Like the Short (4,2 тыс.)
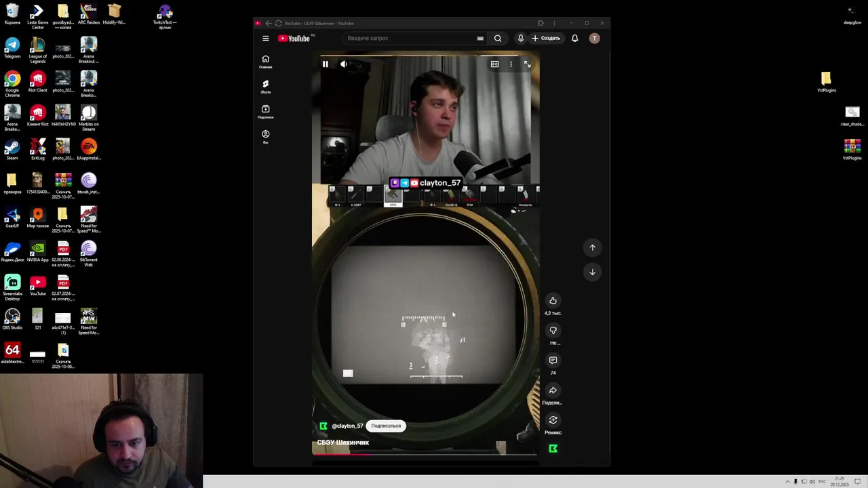Image resolution: width=868 pixels, height=488 pixels. tap(553, 301)
